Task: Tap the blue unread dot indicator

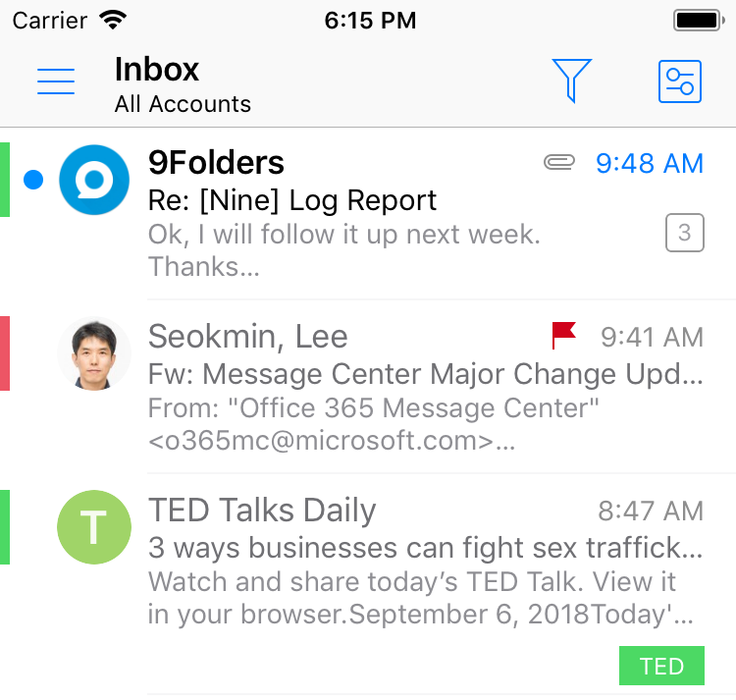Action: pyautogui.click(x=33, y=180)
